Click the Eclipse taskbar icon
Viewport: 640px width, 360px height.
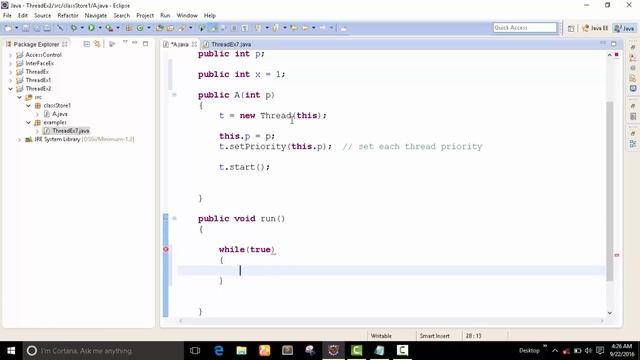click(333, 350)
